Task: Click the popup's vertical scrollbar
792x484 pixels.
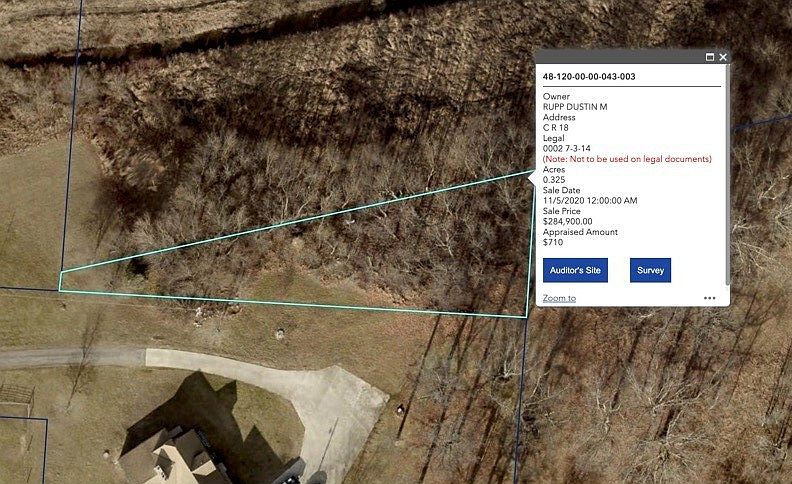Action: pos(727,174)
